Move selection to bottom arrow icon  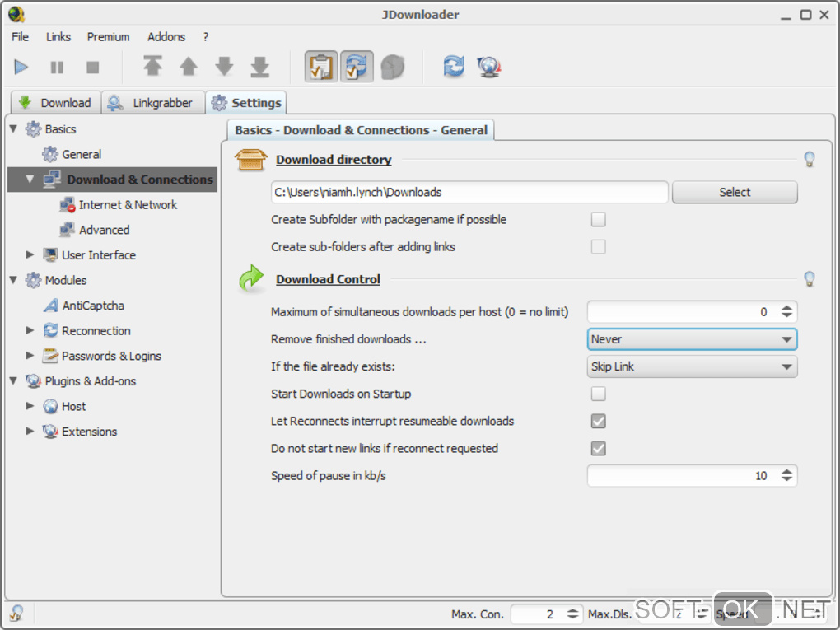[x=260, y=67]
